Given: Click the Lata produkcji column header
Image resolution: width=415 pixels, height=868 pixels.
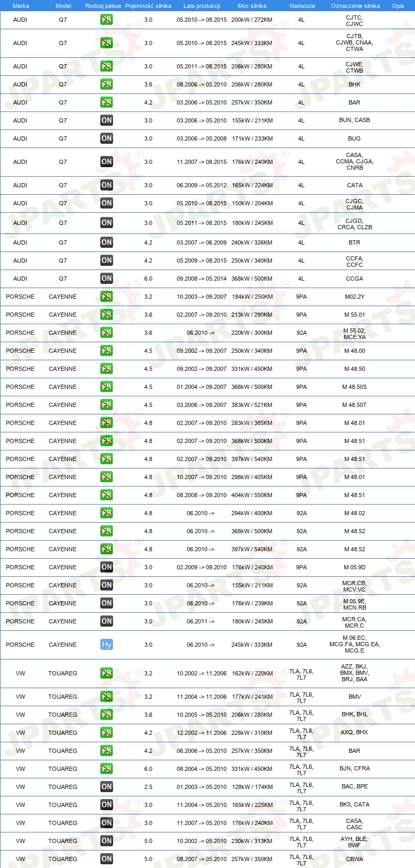Looking at the screenshot, I should (x=202, y=6).
